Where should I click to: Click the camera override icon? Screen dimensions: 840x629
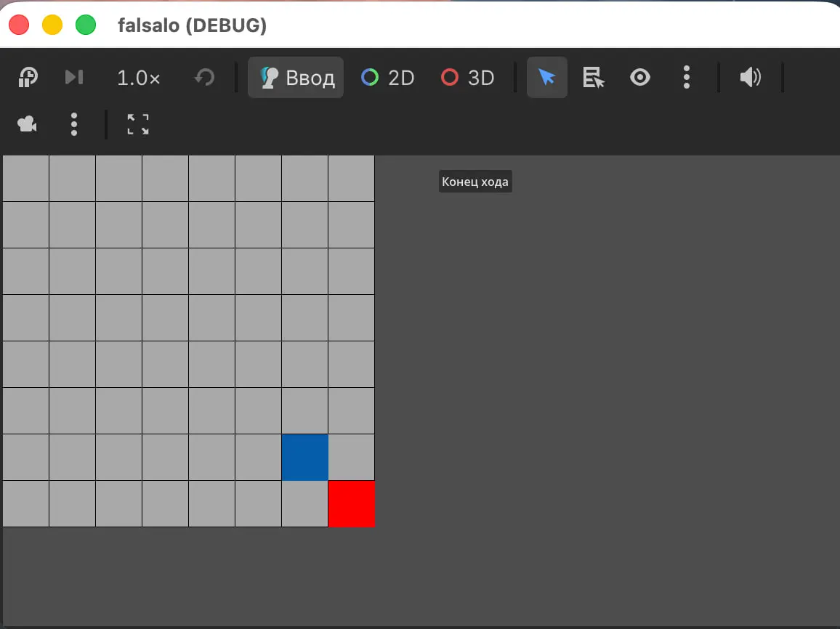click(x=28, y=124)
